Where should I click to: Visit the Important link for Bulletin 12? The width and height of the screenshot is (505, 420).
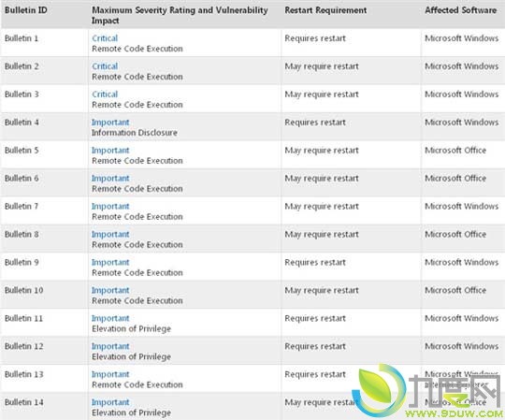pyautogui.click(x=110, y=346)
